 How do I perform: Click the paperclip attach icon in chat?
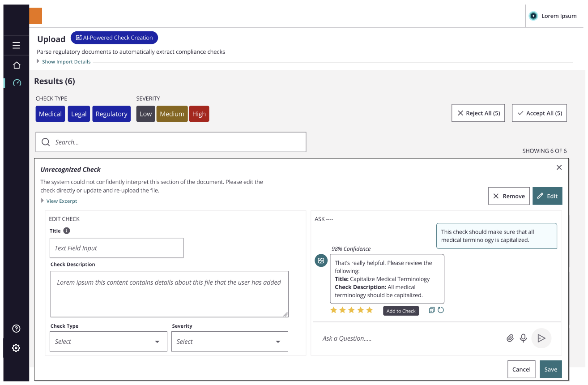point(510,338)
